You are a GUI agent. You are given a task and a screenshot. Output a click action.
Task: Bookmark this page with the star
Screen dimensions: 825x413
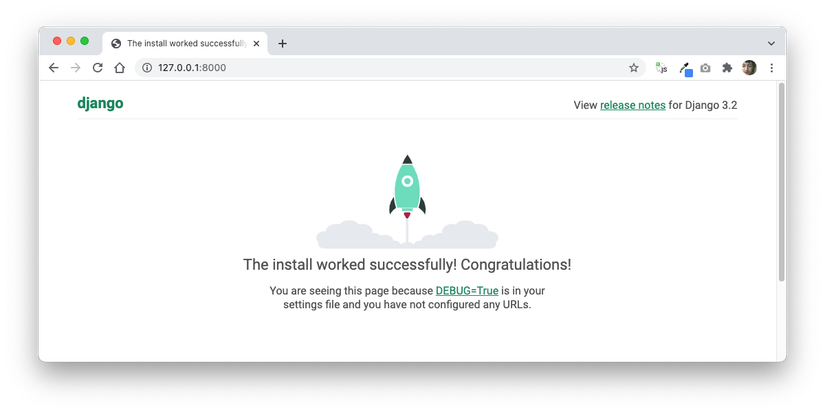tap(633, 68)
